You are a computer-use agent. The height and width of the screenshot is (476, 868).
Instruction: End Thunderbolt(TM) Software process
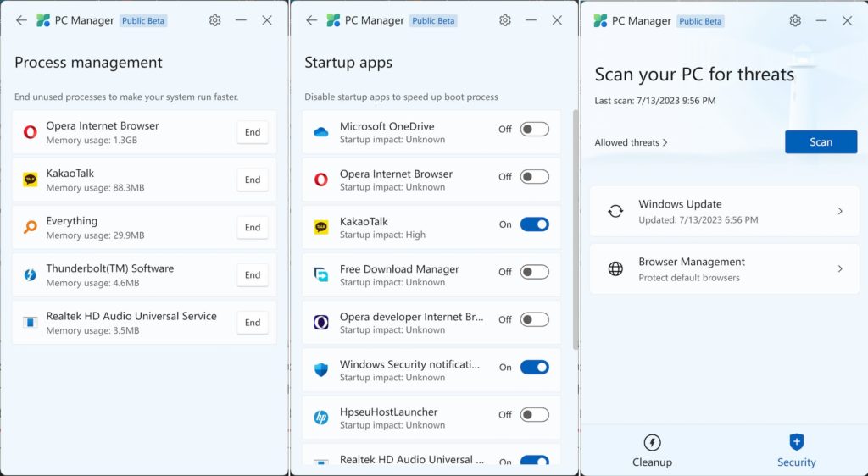coord(253,274)
